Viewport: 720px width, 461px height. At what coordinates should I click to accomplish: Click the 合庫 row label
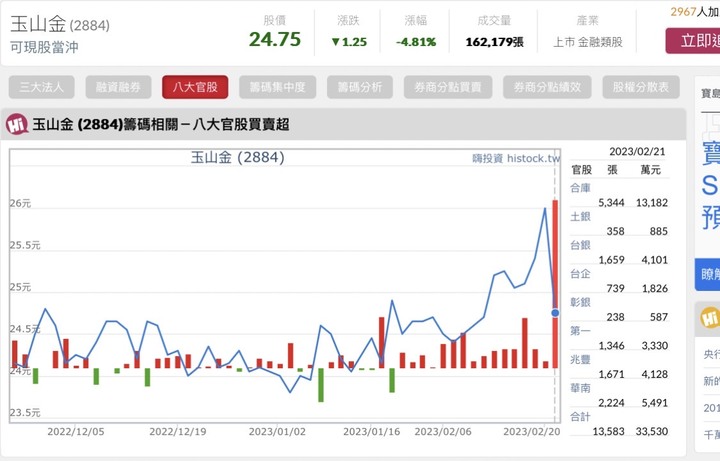point(580,188)
